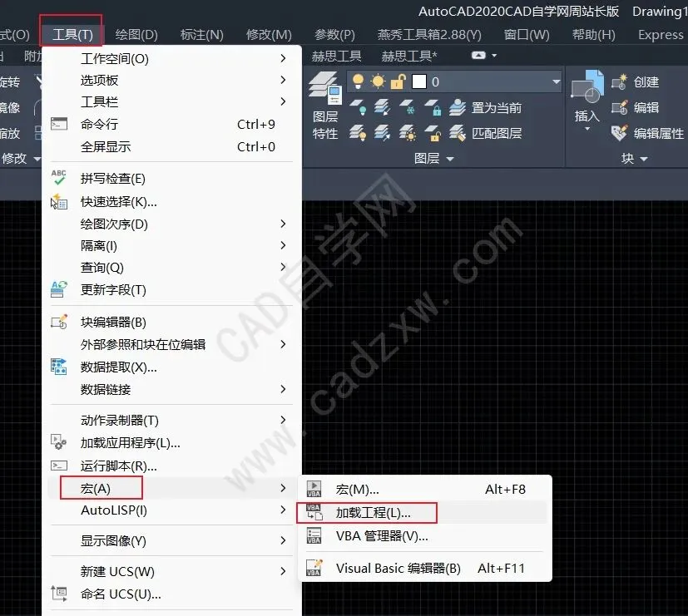Toggle layer 0 lock padlock in layer list
688x616 pixels.
tap(398, 81)
